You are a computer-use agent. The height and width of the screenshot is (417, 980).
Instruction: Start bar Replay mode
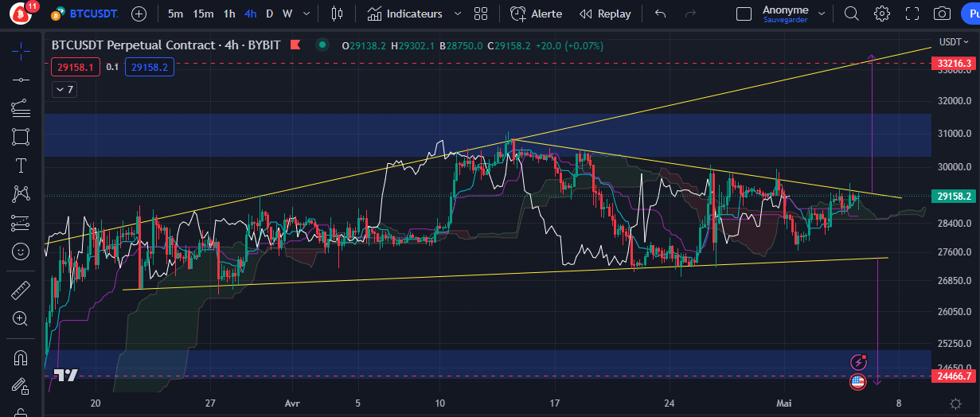coord(605,14)
